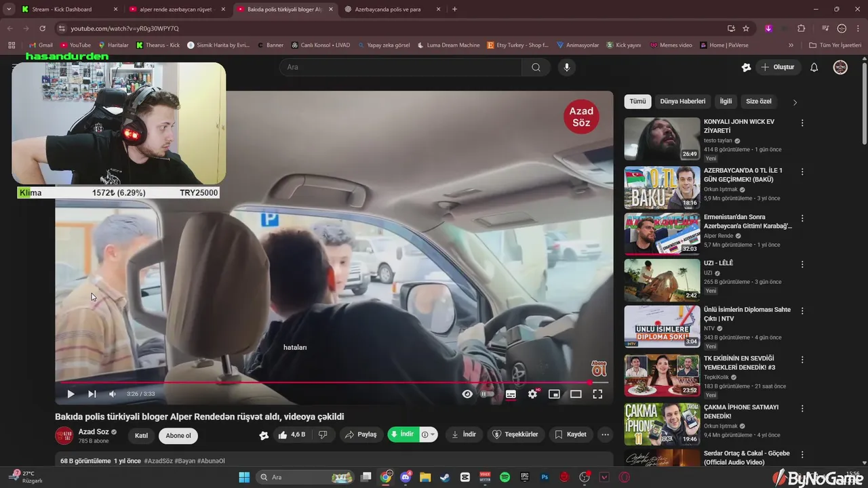Image resolution: width=868 pixels, height=488 pixels.
Task: Open the account avatar menu
Action: (840, 67)
